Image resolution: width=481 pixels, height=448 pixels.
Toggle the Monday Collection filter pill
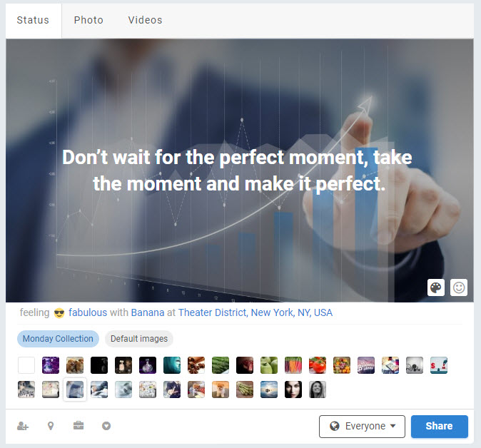pos(58,339)
